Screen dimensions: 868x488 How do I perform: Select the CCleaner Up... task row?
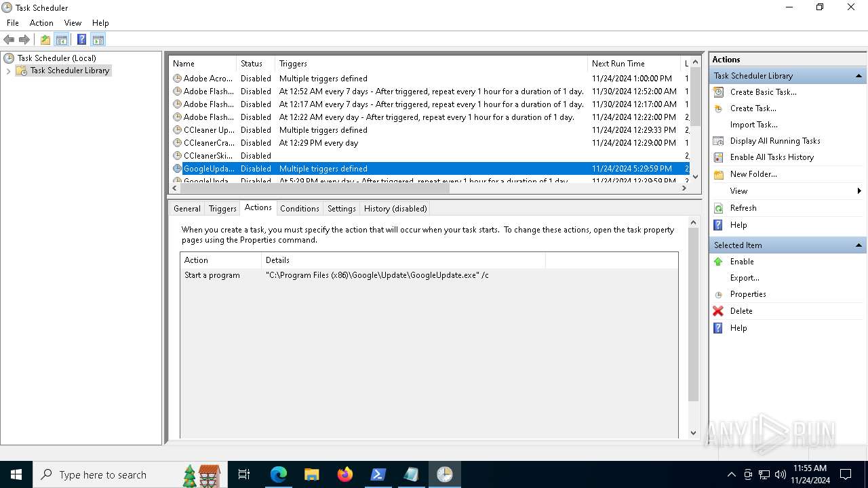(x=429, y=130)
